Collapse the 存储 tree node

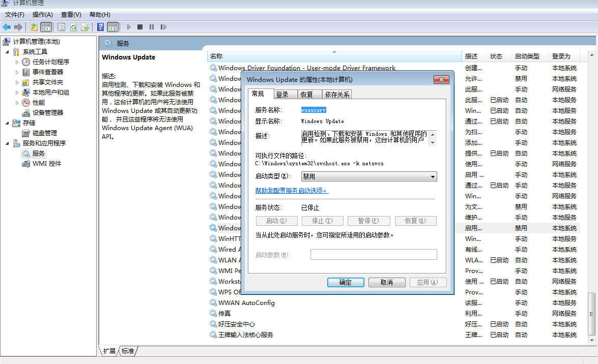click(7, 123)
